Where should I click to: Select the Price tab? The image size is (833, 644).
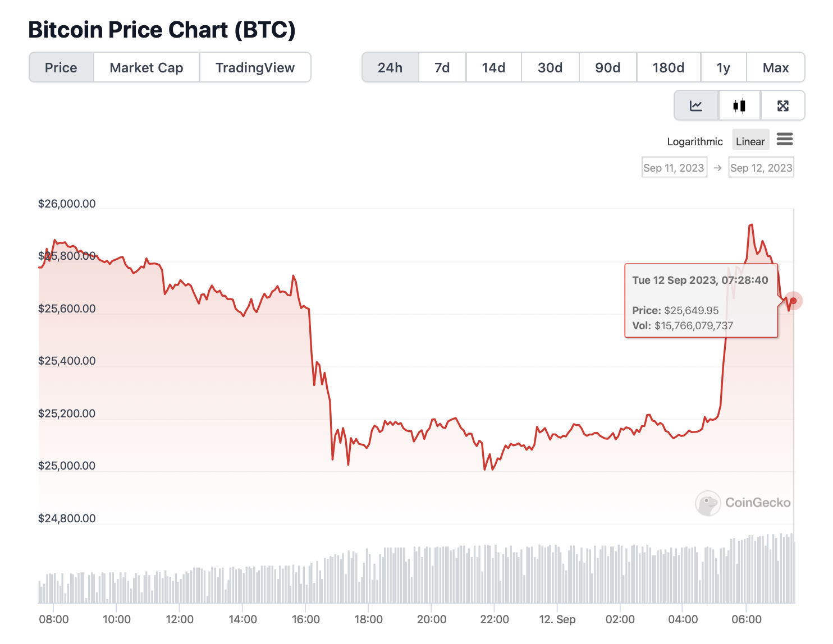(61, 68)
